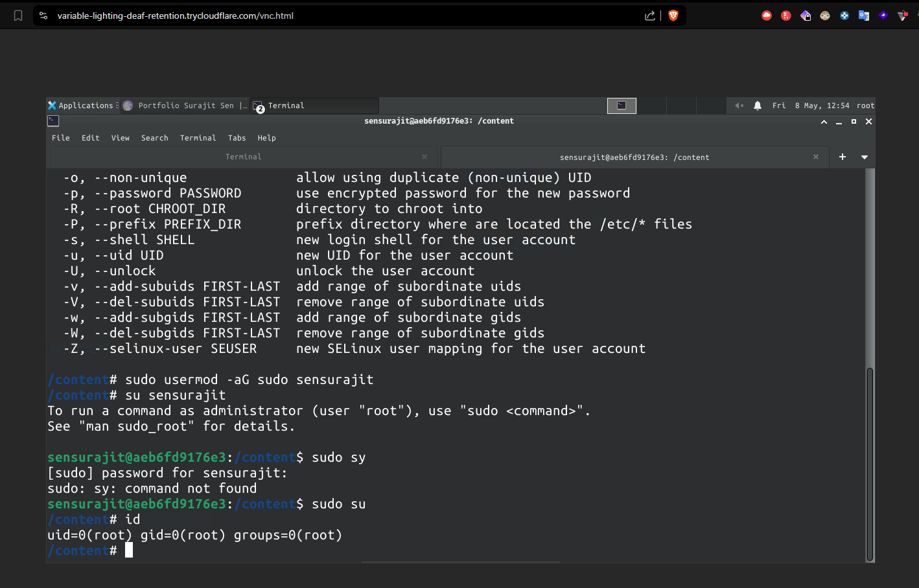Click the terminal window title text
919x588 pixels.
click(x=439, y=121)
